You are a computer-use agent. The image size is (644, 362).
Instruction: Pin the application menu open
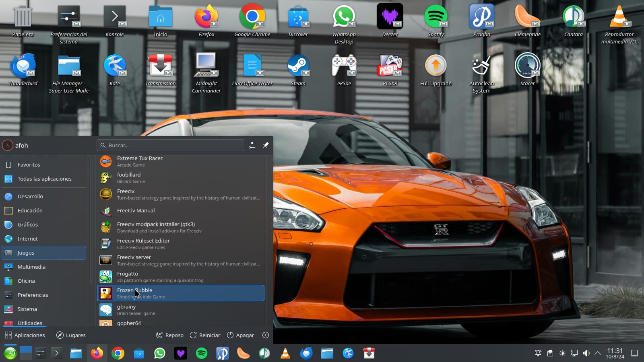266,145
